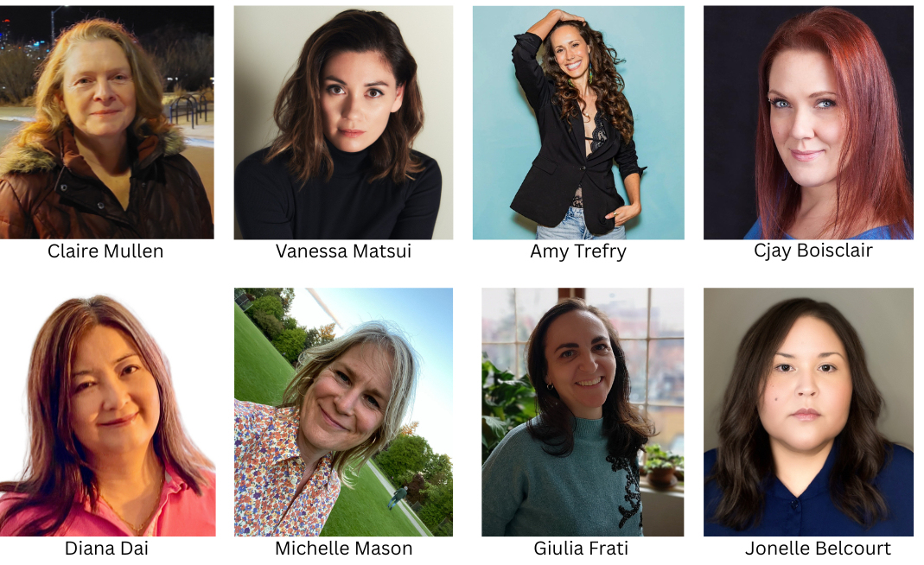This screenshot has height=565, width=924.
Task: Click the name caption Claire Mullen
Action: pyautogui.click(x=105, y=251)
